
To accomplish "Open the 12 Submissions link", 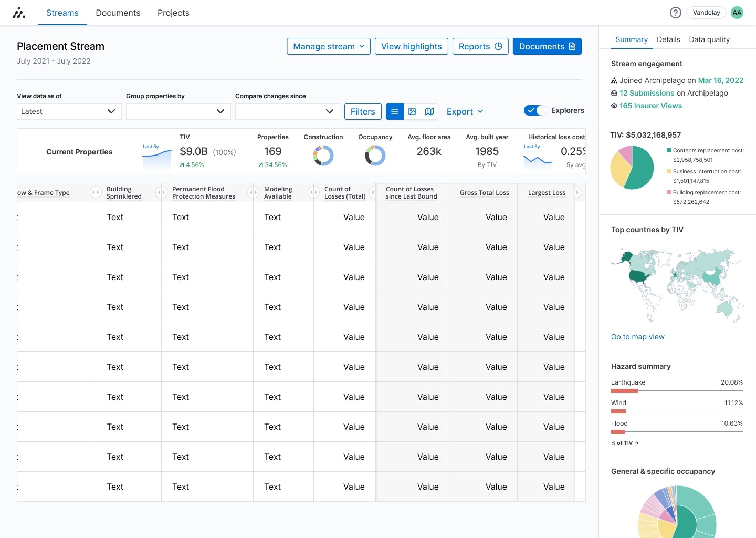I will (647, 93).
